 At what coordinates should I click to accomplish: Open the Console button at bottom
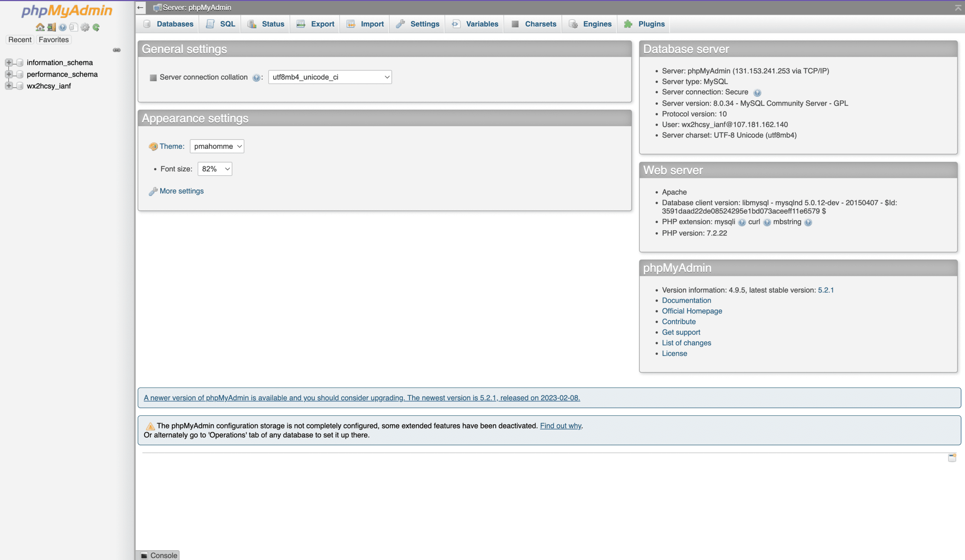(158, 555)
